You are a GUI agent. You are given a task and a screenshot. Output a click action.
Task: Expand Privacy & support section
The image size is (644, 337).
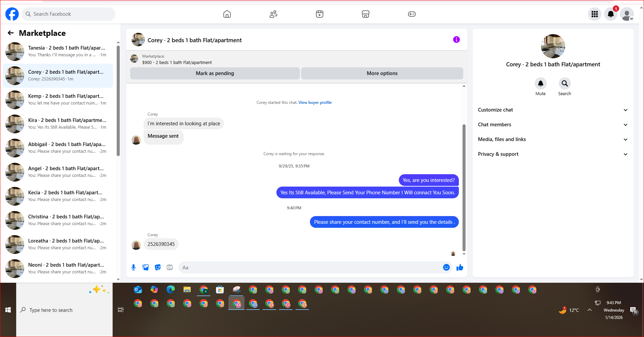(553, 154)
